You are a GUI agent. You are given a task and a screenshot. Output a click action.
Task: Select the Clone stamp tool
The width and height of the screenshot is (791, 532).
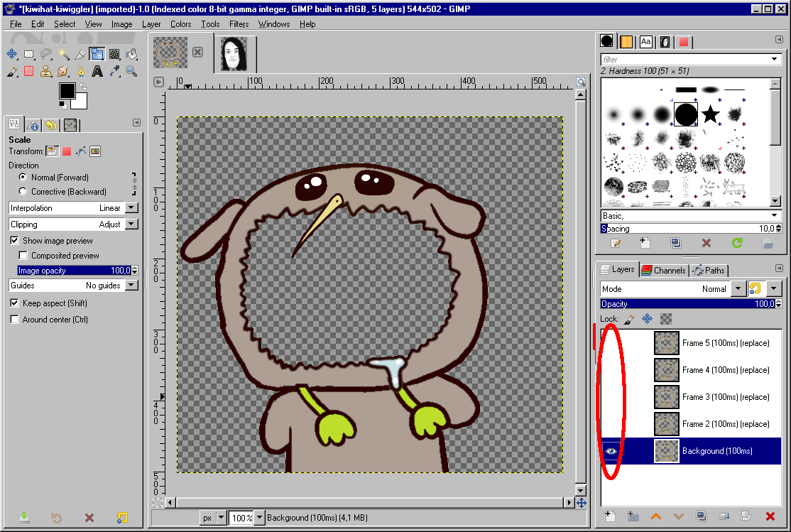pyautogui.click(x=46, y=71)
